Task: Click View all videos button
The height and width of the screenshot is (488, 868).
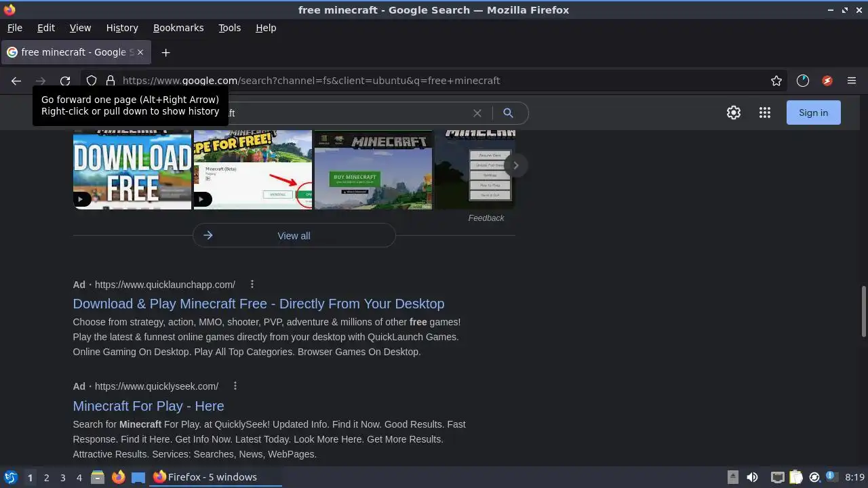Action: pyautogui.click(x=294, y=236)
